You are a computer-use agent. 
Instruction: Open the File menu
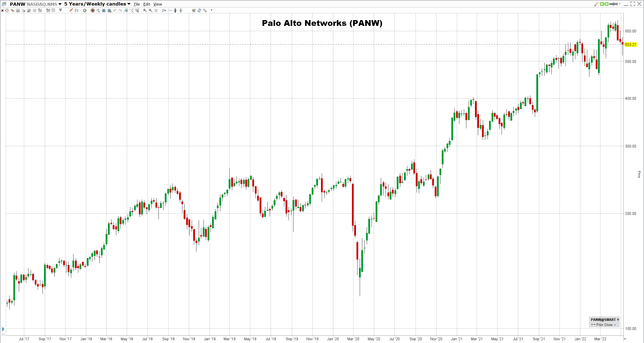(137, 4)
